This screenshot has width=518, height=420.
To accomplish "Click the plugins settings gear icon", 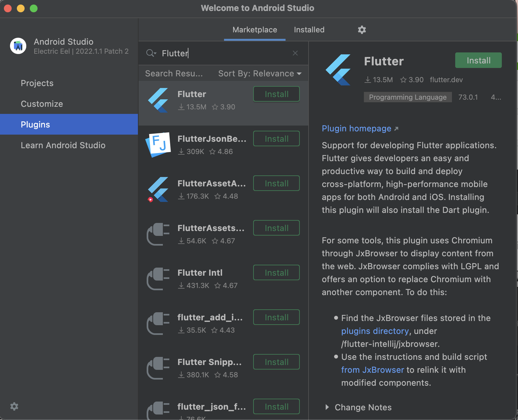I will (x=362, y=30).
